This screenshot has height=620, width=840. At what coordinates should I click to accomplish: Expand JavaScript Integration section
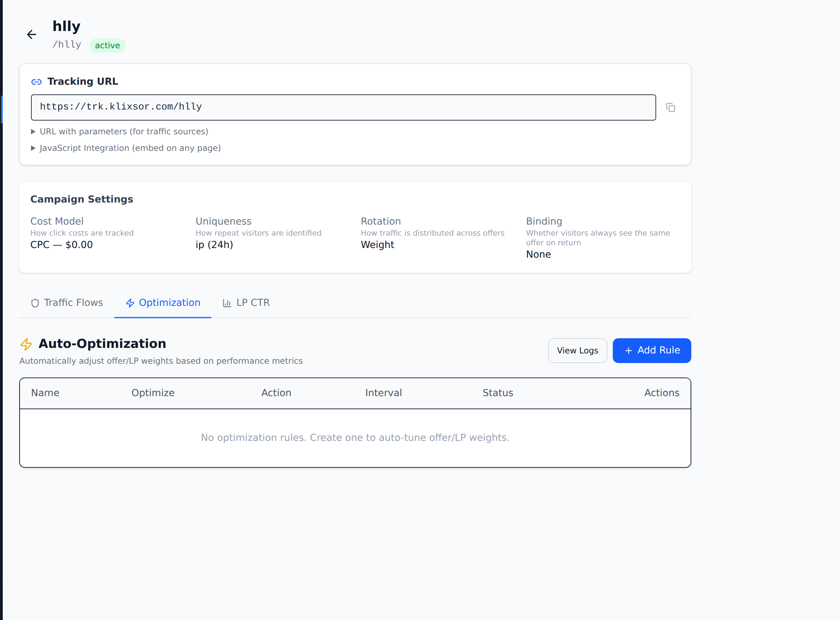[x=130, y=148]
